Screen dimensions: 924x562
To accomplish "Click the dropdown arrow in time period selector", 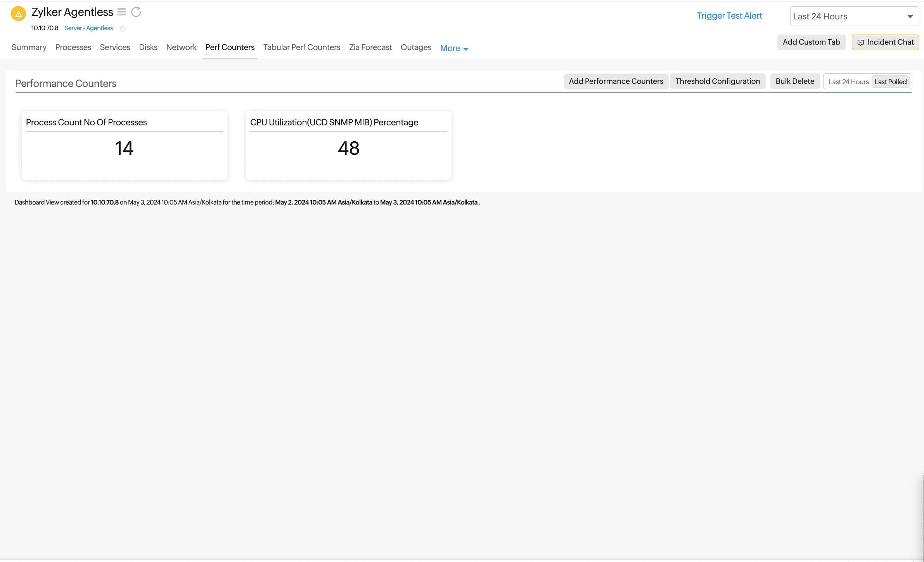I will tap(910, 16).
